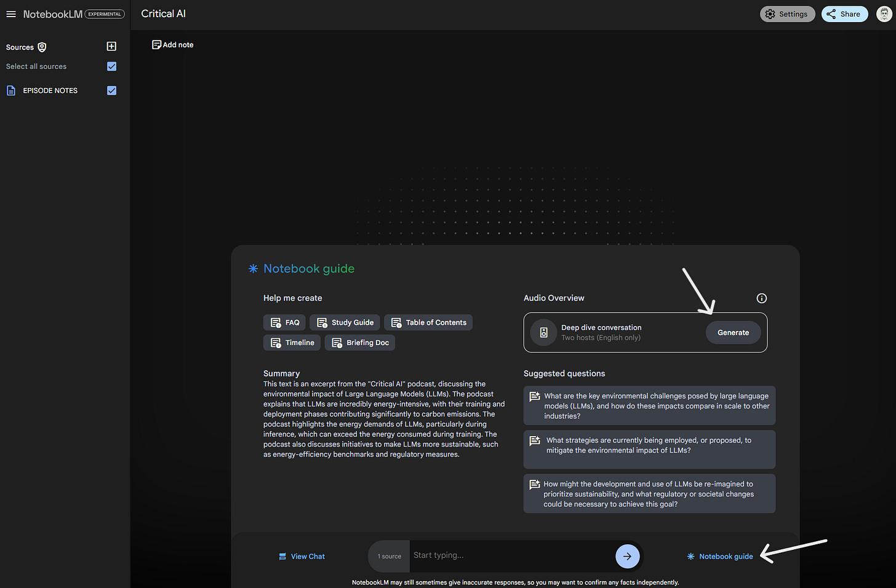Click the NotebookLM logo text
This screenshot has height=588, width=896.
tap(53, 14)
